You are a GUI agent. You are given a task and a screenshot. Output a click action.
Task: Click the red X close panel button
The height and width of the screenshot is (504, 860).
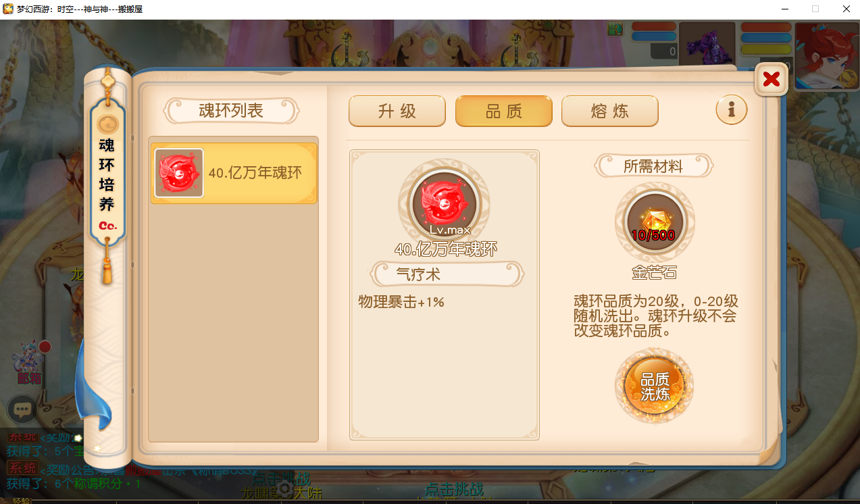coord(771,80)
